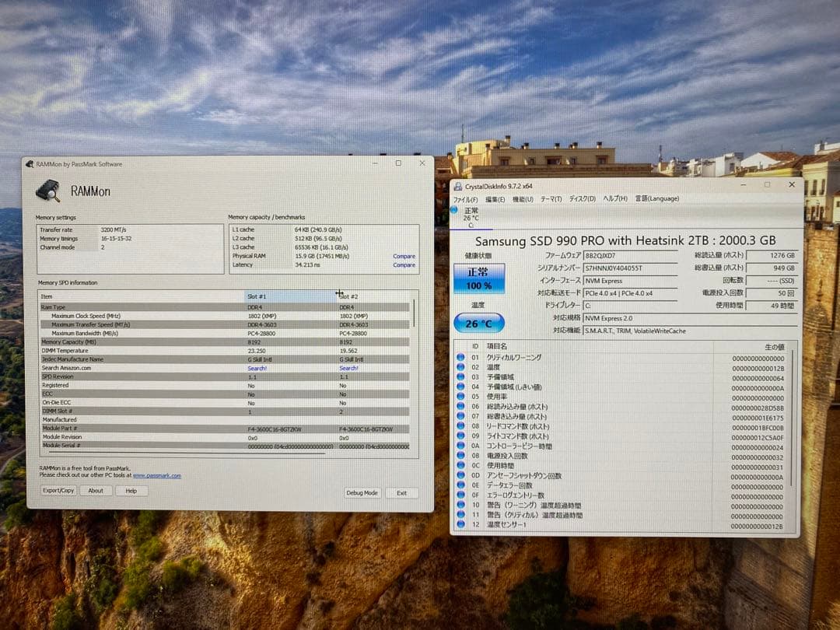Open the テーマ(T) menu
The image size is (840, 630).
549,198
